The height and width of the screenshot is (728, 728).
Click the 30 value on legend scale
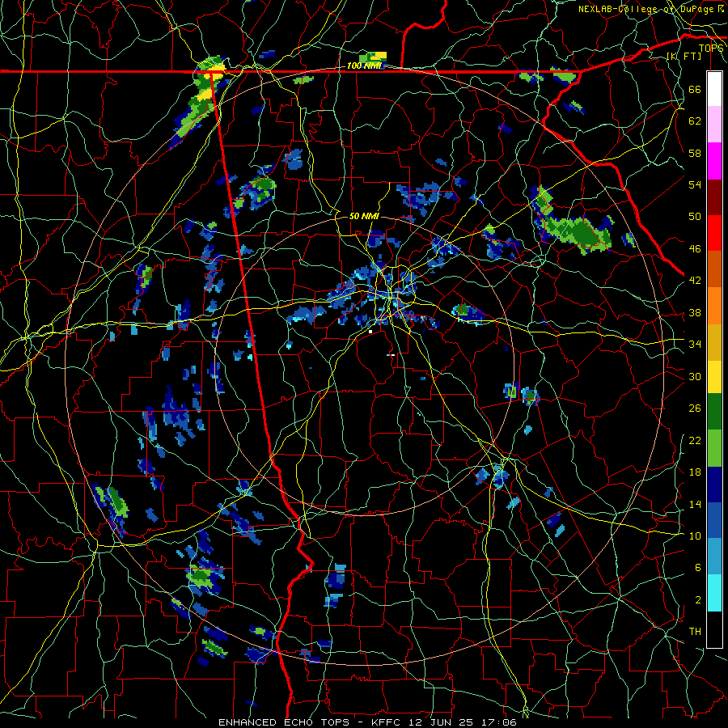click(x=695, y=376)
